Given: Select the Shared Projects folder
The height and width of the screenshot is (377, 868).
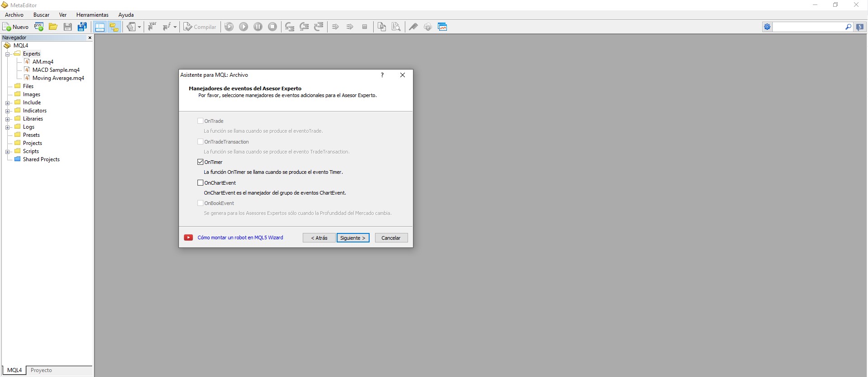Looking at the screenshot, I should [41, 159].
